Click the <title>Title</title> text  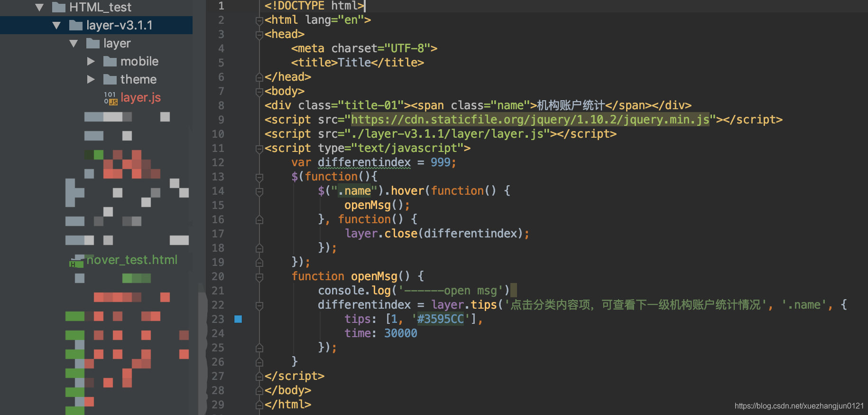point(358,63)
